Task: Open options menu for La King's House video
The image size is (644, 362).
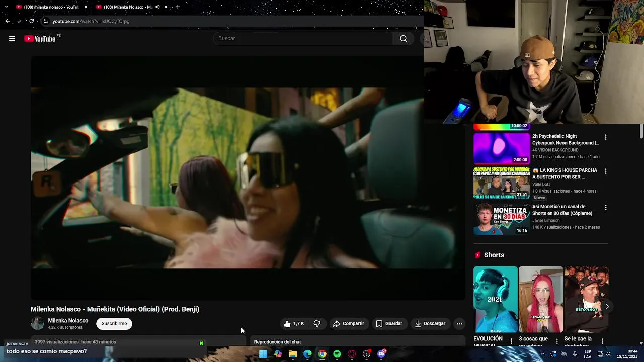Action: (x=606, y=171)
